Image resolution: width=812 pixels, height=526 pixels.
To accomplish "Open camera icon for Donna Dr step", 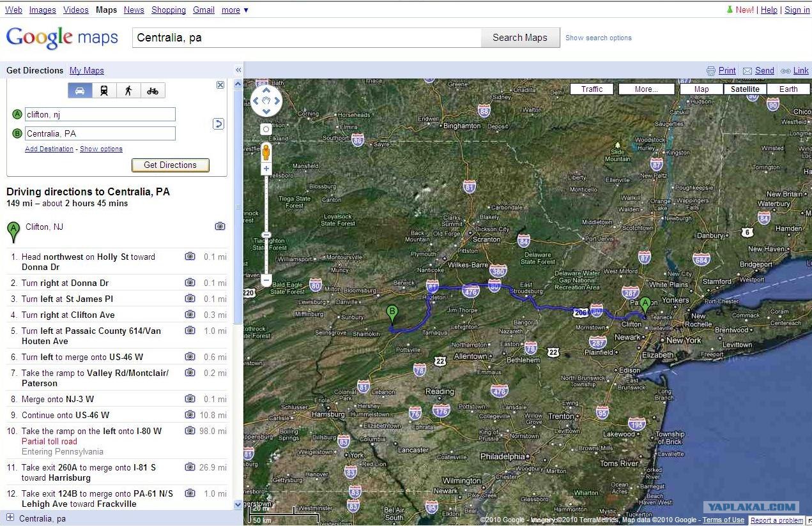I will click(x=190, y=282).
